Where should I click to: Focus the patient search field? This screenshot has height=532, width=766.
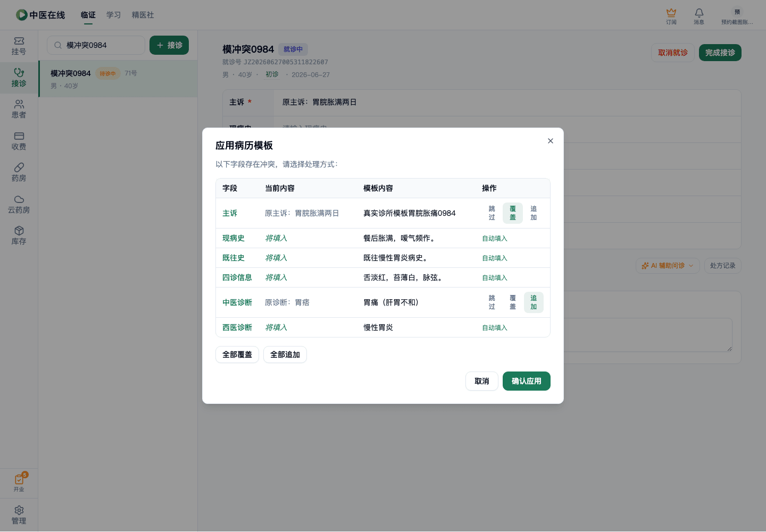click(96, 45)
